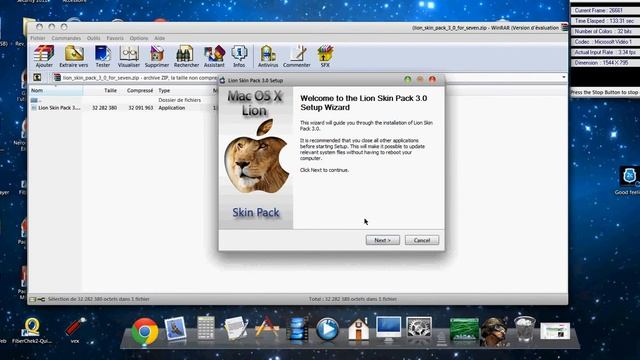Sort by the Compressé column header

point(138,90)
